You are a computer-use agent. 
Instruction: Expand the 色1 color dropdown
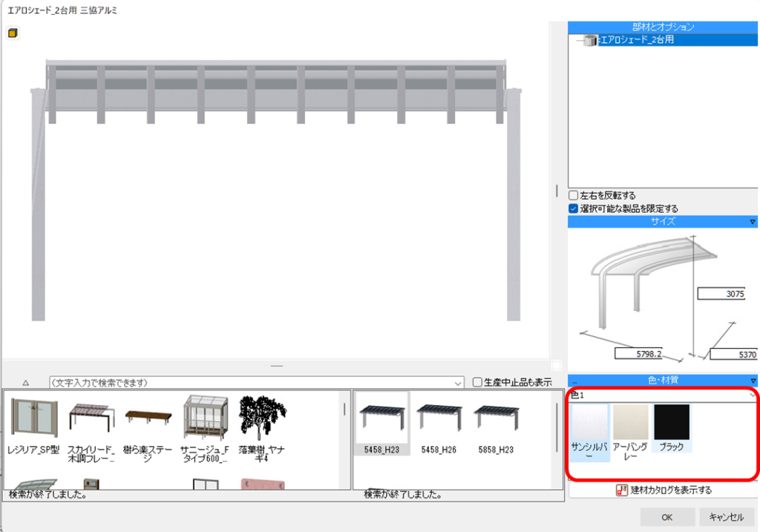click(753, 395)
